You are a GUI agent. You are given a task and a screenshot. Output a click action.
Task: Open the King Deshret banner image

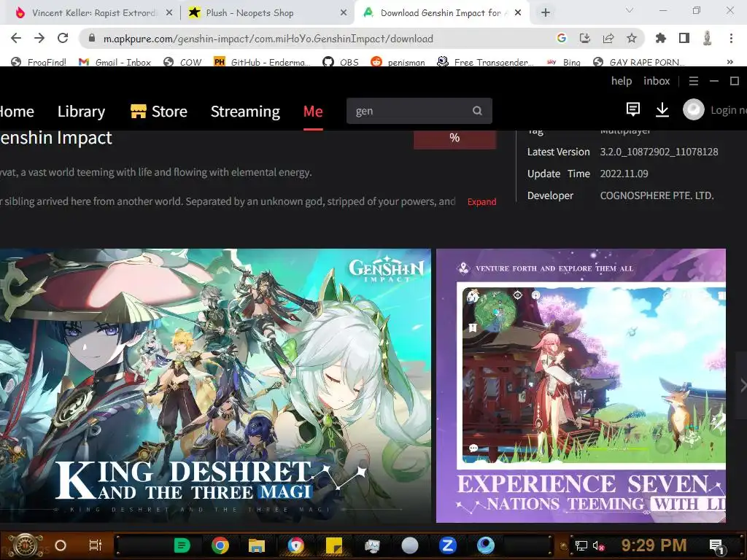coord(215,386)
